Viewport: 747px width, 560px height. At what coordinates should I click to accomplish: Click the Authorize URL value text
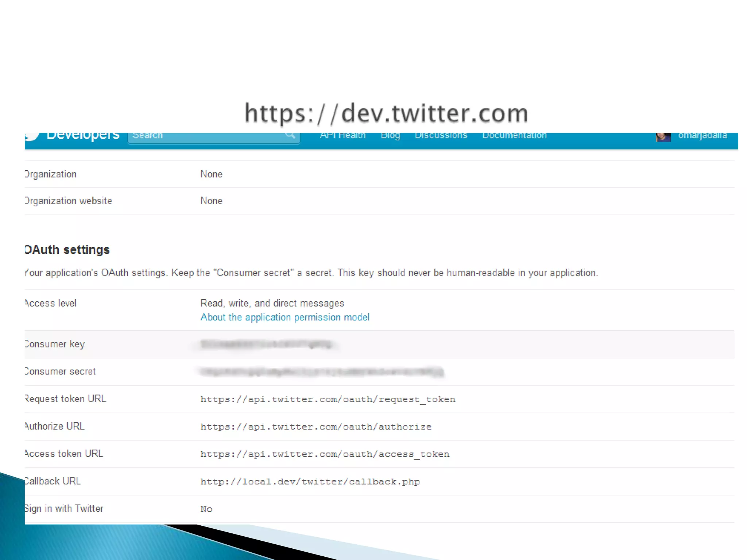click(316, 427)
